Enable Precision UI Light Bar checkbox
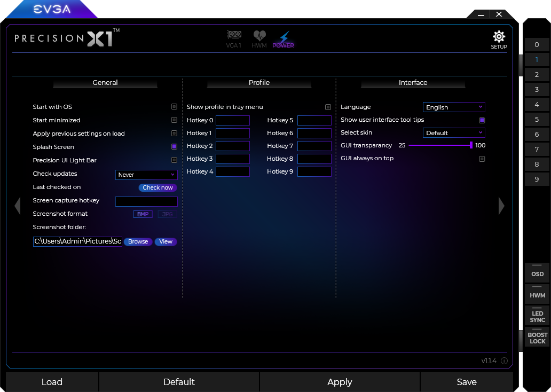 (x=174, y=160)
